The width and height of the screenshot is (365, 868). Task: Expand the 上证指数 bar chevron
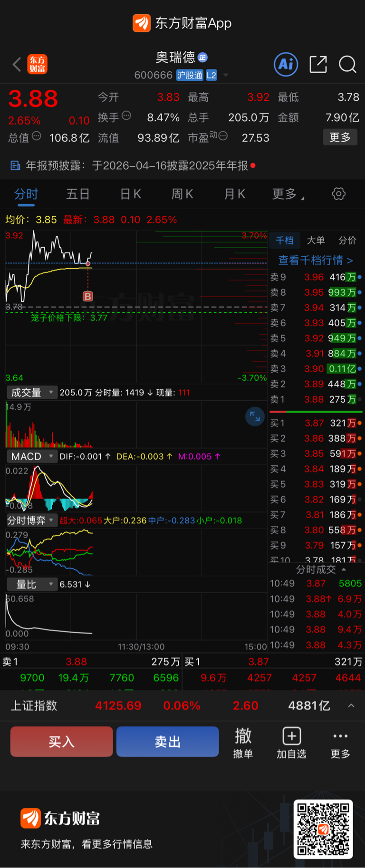tap(351, 705)
